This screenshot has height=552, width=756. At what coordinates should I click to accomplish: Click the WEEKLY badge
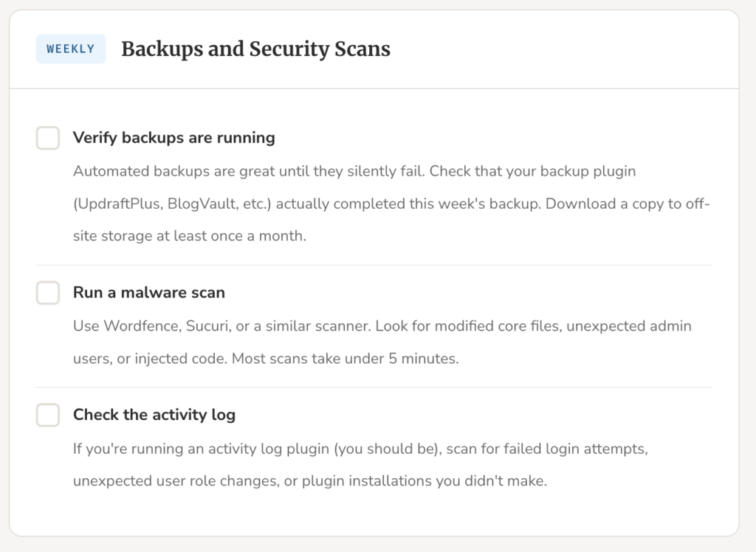click(x=71, y=49)
